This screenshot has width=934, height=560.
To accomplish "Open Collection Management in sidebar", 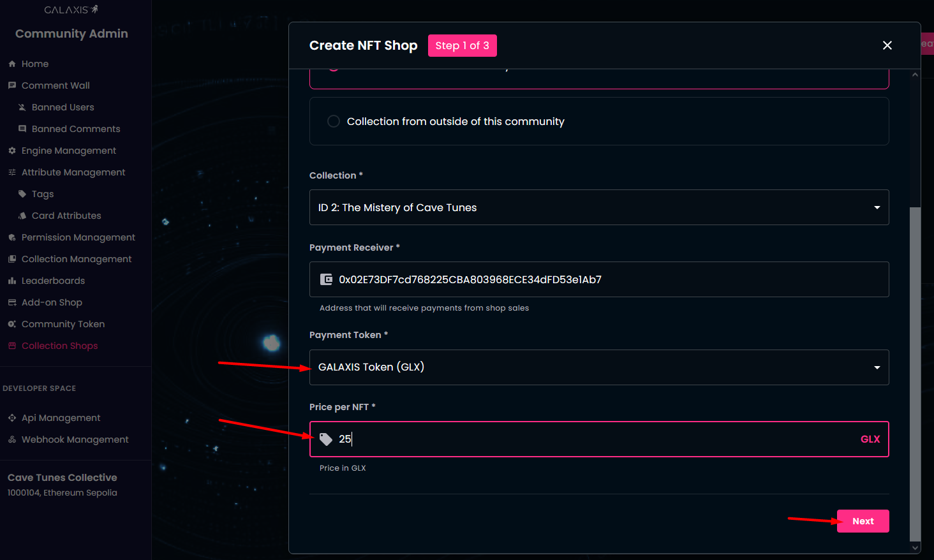I will (77, 259).
